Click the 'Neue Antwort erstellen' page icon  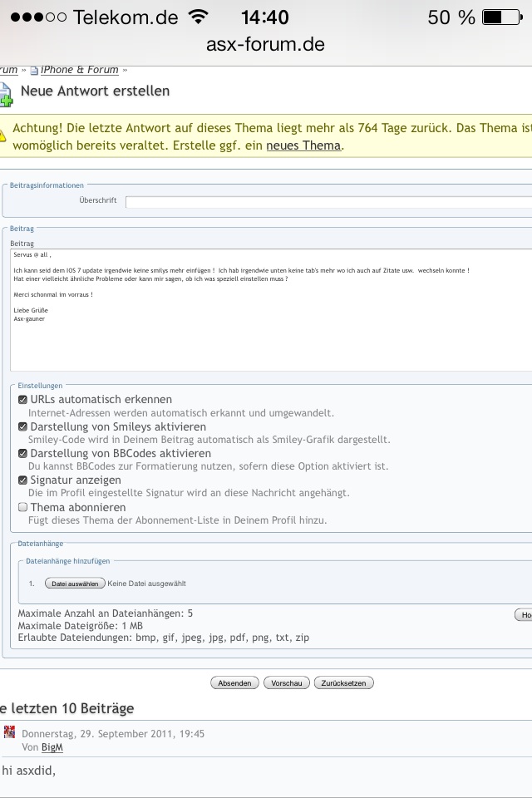coord(6,93)
